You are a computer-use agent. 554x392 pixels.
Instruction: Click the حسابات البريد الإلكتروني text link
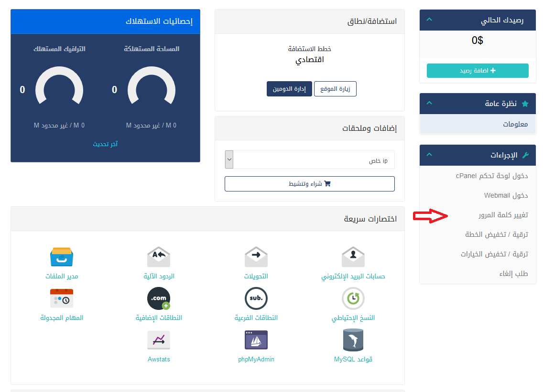(x=353, y=276)
